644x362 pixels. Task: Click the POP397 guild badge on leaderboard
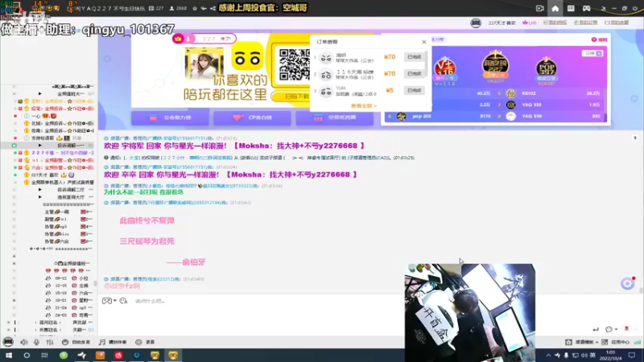pyautogui.click(x=546, y=71)
